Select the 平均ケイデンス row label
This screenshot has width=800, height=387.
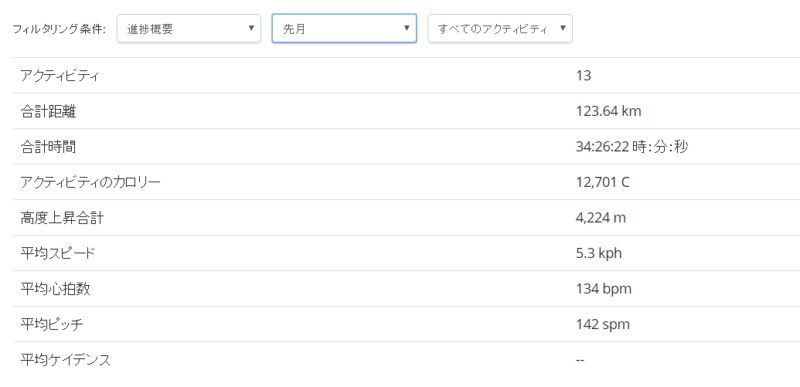point(65,360)
